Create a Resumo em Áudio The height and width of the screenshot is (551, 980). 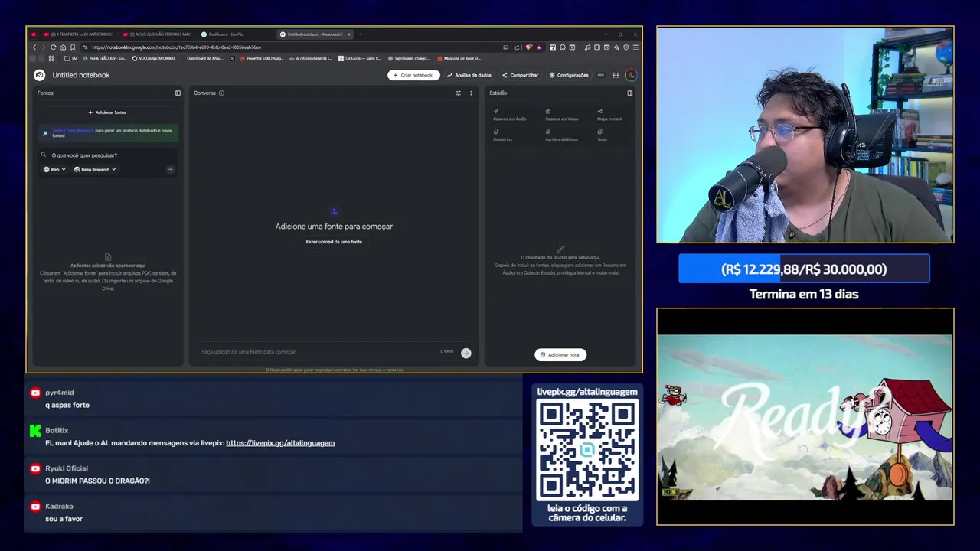509,115
